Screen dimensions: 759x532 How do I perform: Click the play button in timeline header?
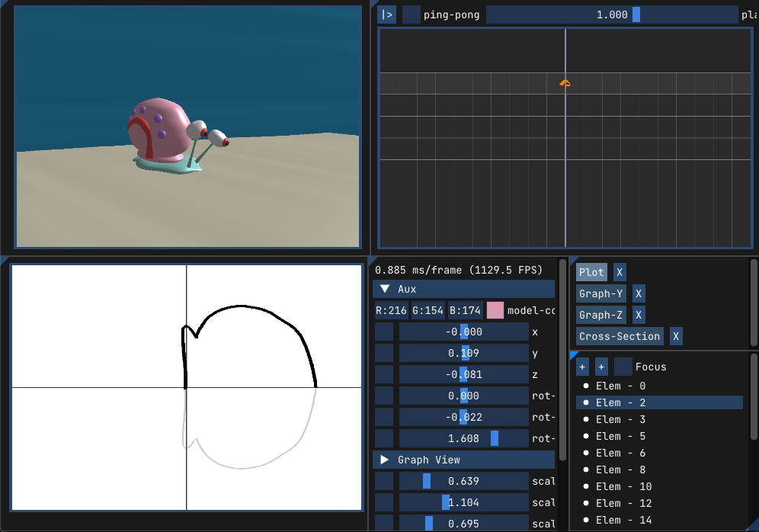tap(387, 14)
